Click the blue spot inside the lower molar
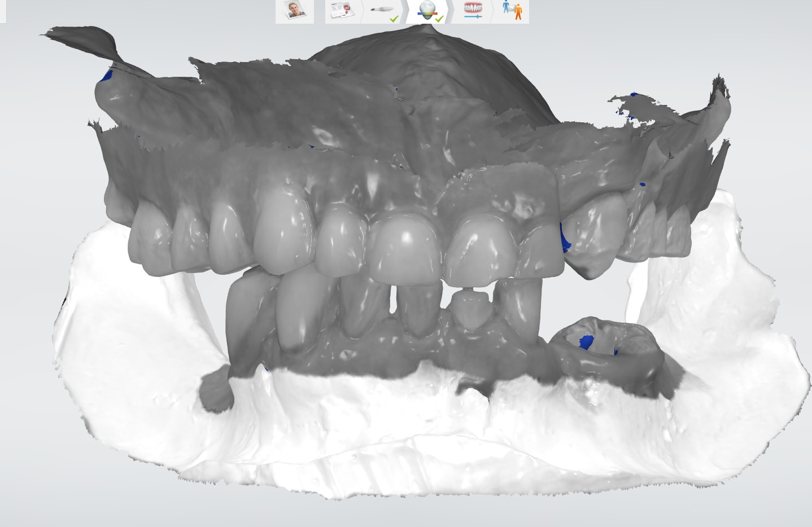812x527 pixels. (587, 342)
